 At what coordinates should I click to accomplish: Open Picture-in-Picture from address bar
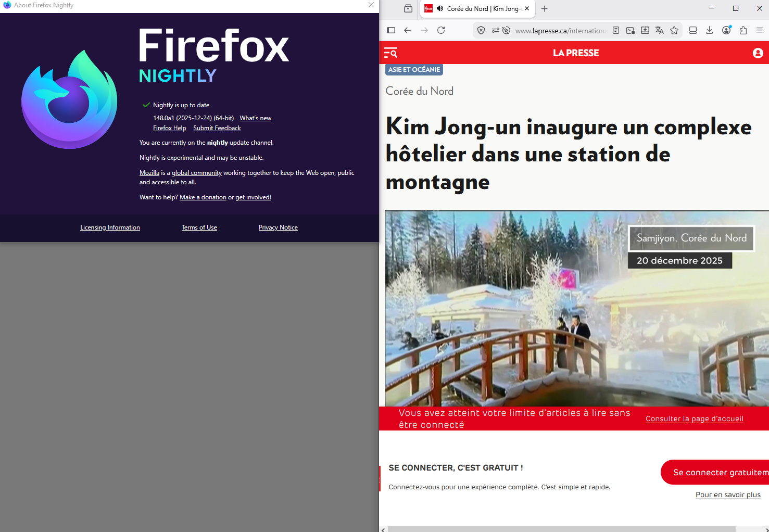point(631,30)
